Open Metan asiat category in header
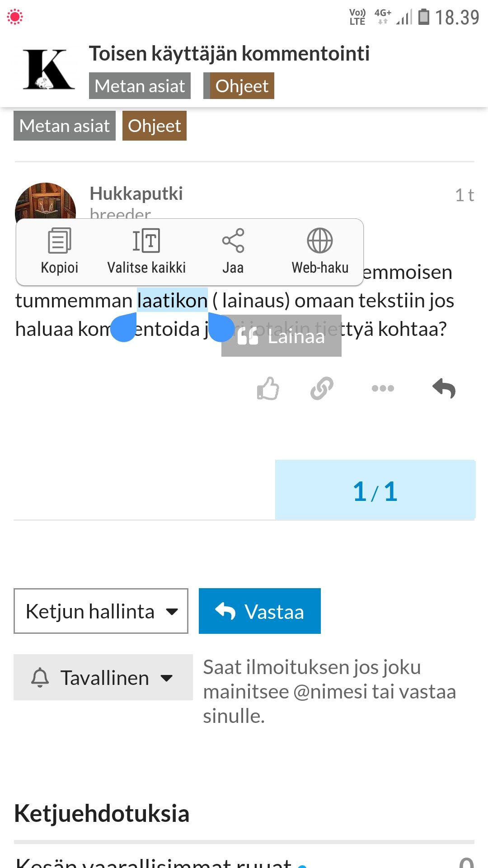 tap(140, 86)
